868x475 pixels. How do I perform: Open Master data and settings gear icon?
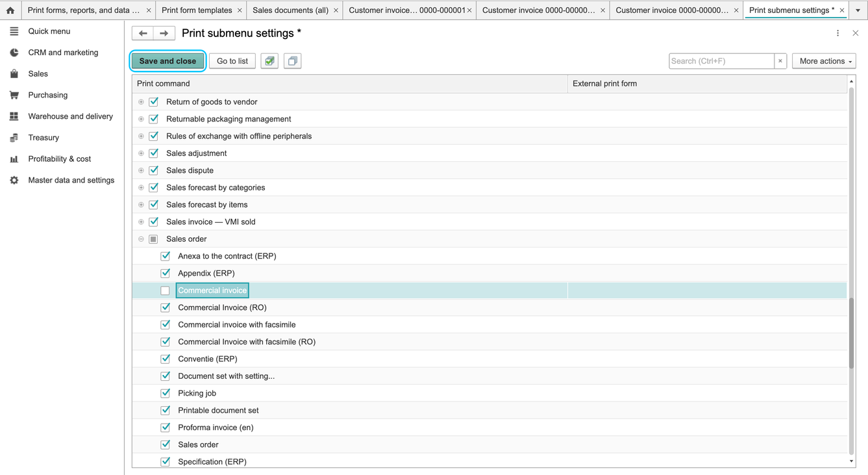[14, 181]
